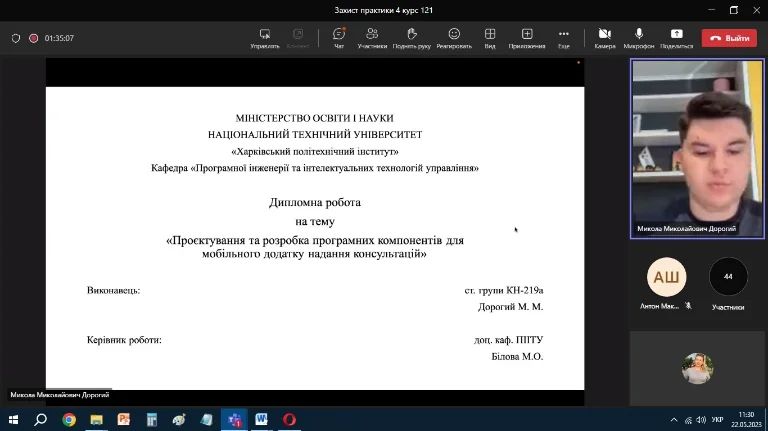Open the Take control (Управлять) option
The width and height of the screenshot is (768, 431).
264,38
